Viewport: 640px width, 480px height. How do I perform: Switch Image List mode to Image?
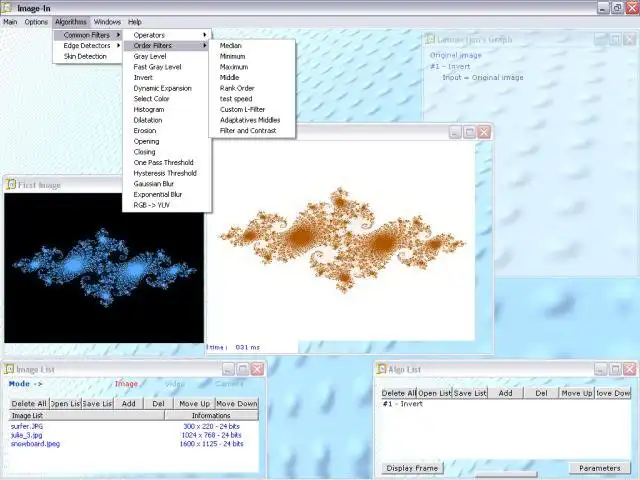click(126, 384)
